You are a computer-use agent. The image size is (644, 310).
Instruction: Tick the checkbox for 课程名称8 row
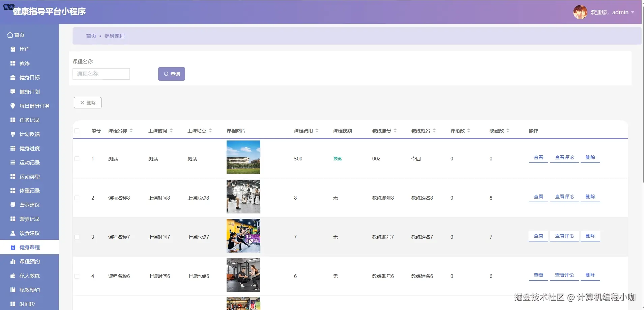click(77, 198)
